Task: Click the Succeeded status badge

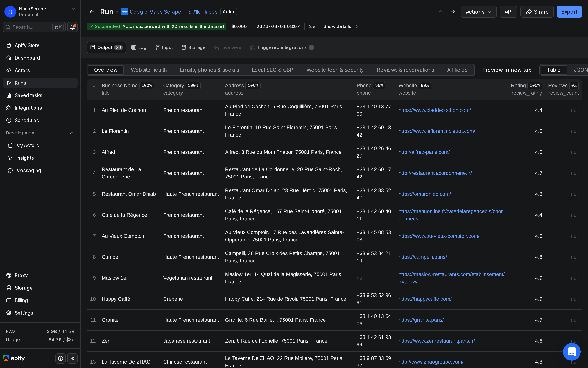Action: [x=156, y=26]
